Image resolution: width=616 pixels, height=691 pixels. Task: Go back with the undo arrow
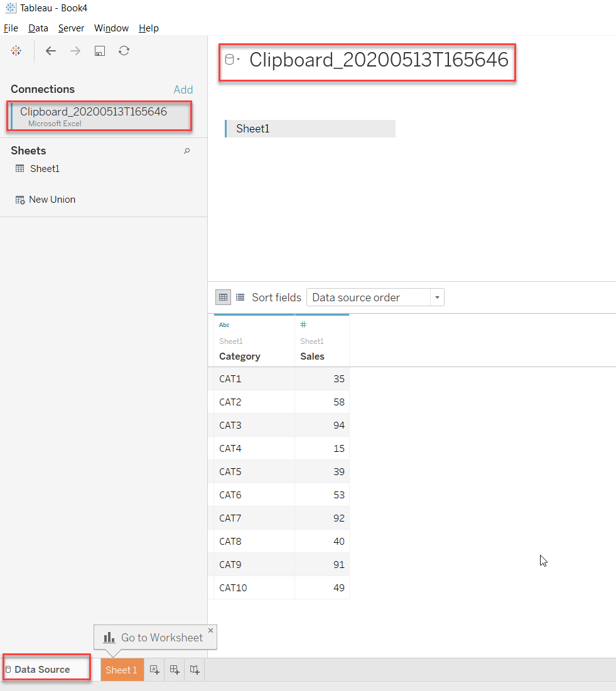click(x=51, y=51)
